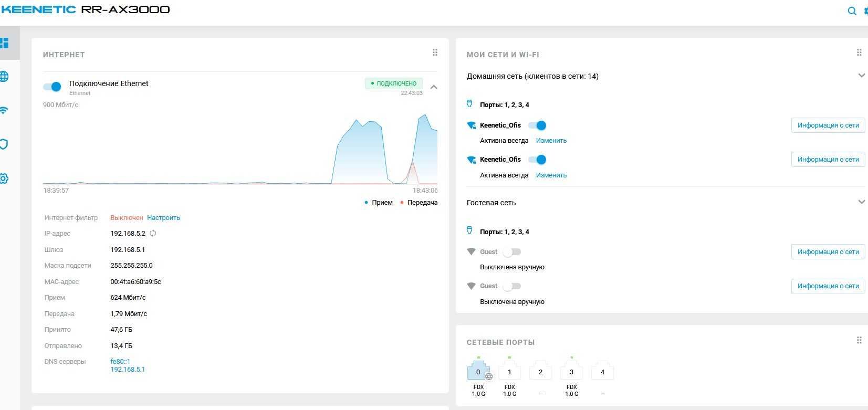Select network port 4 icon

(602, 370)
